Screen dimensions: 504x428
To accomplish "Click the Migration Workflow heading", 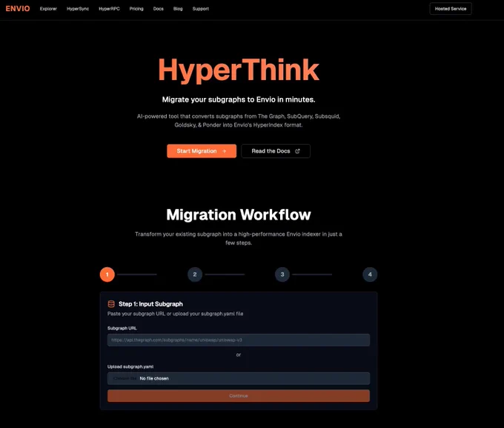I will pyautogui.click(x=239, y=214).
